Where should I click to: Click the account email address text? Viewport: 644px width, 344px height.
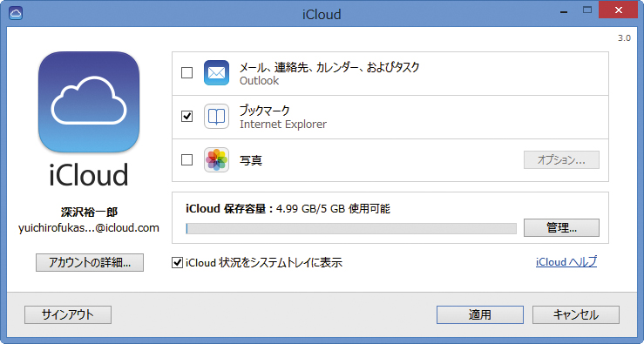(x=89, y=228)
